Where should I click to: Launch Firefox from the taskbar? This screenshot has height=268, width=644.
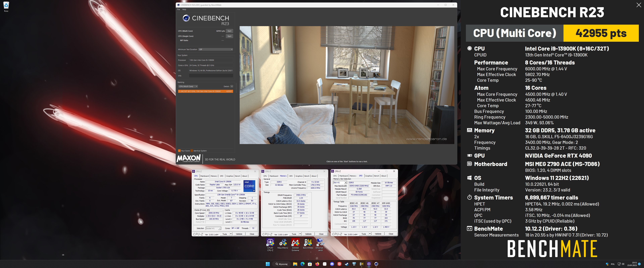click(x=317, y=264)
